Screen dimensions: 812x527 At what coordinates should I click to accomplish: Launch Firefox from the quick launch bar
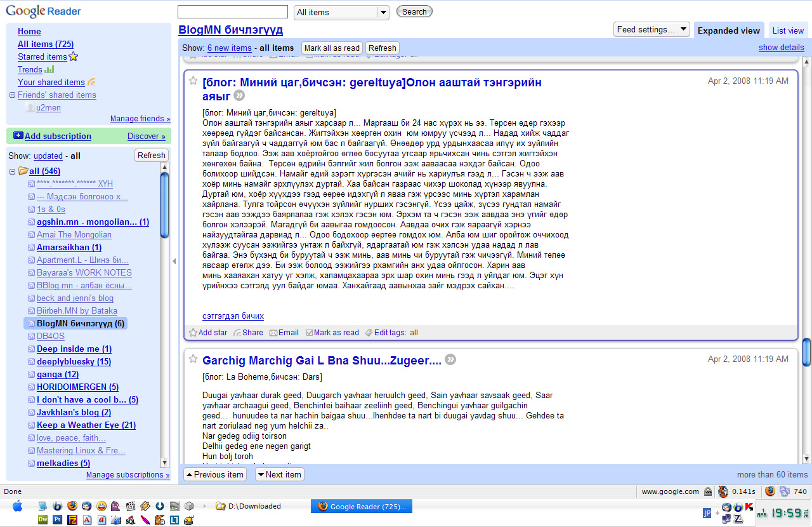coord(72,506)
